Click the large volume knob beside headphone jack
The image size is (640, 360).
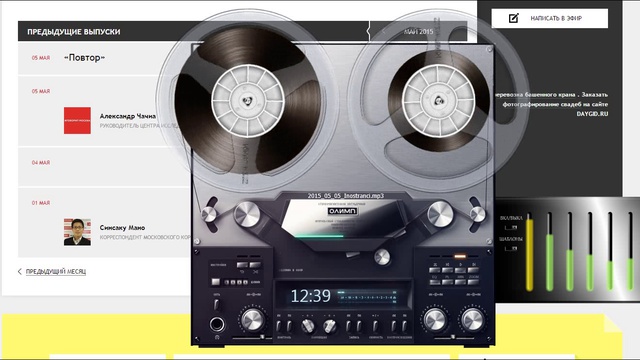252,319
